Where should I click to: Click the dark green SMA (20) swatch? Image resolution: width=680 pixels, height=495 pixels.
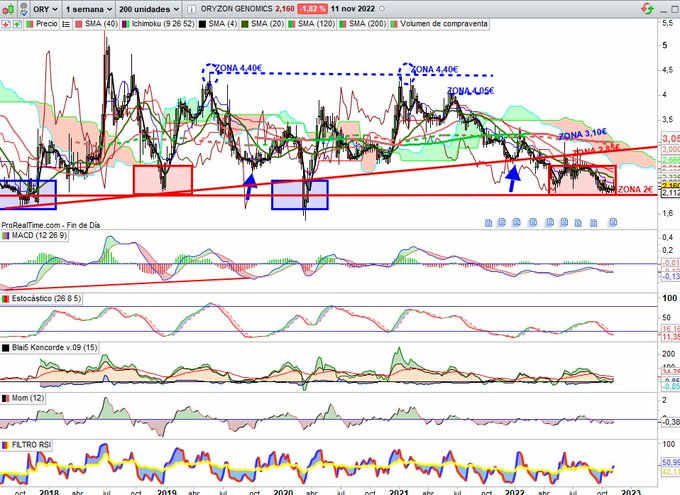pos(245,24)
